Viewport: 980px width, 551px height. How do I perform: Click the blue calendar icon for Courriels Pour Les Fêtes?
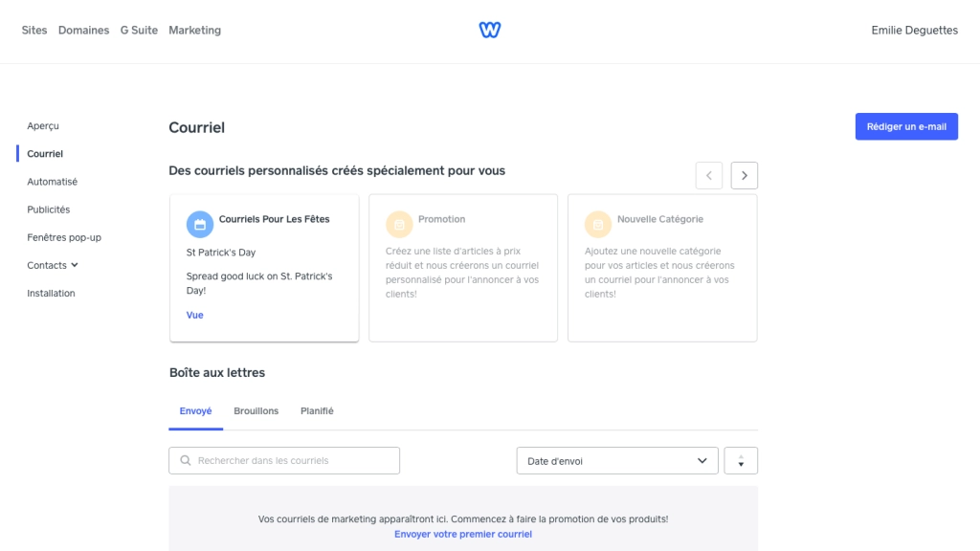point(200,224)
